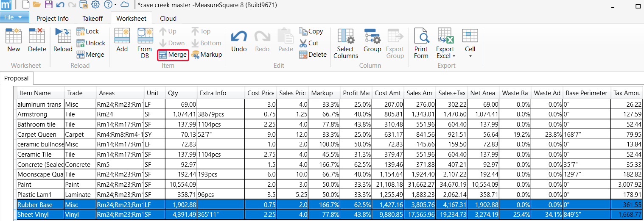The height and width of the screenshot is (221, 644).
Task: Click Delete in the Edit group
Action: point(313,55)
